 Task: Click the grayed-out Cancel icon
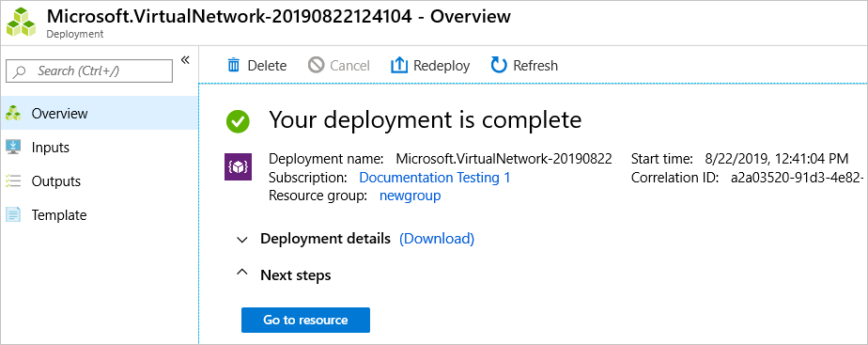(316, 66)
